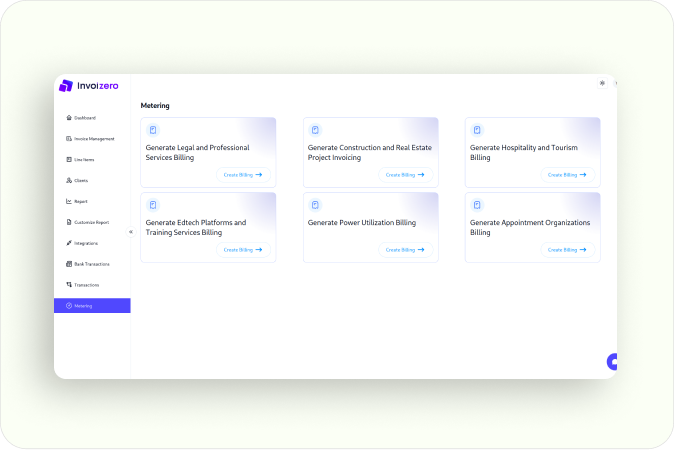Screen dimensions: 674x450
Task: Click 'Generate Power Utilization Billing' title
Action: coord(362,223)
